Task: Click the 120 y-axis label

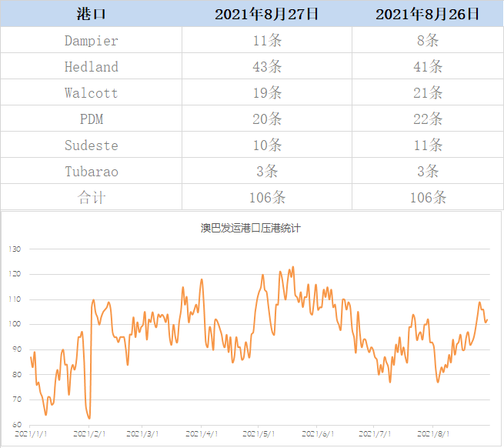Action: click(15, 274)
